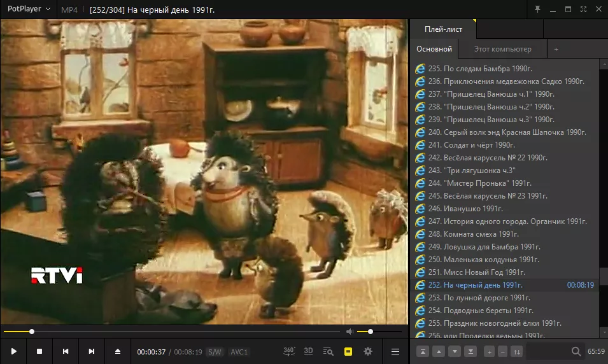Select 253. По лунной дороге 1991г.
Viewport: 608px width, 364px height.
505,298
